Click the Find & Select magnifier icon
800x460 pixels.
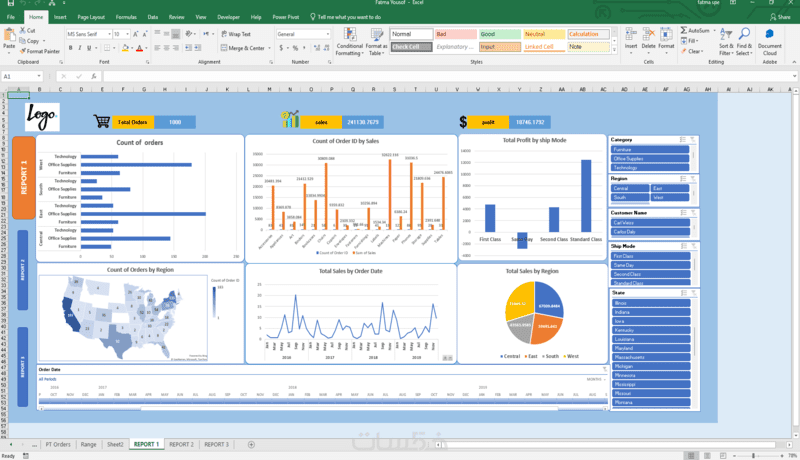pos(744,34)
